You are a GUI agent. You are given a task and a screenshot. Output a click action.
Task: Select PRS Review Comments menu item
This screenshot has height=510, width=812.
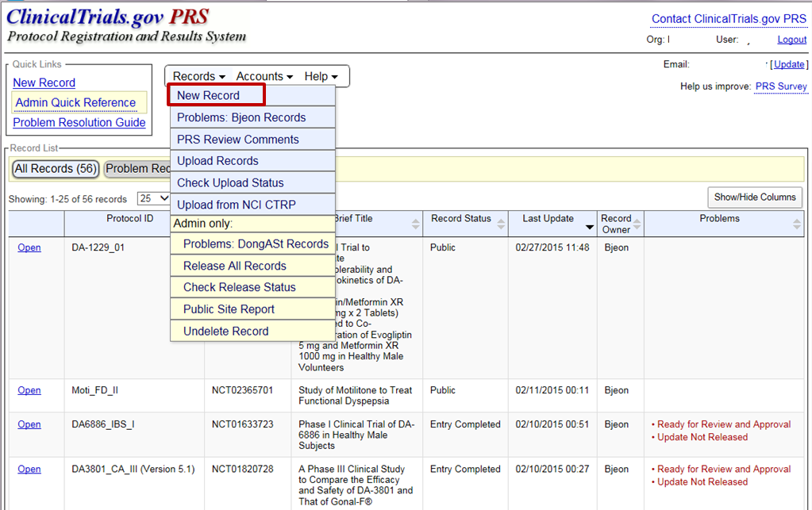pyautogui.click(x=252, y=140)
